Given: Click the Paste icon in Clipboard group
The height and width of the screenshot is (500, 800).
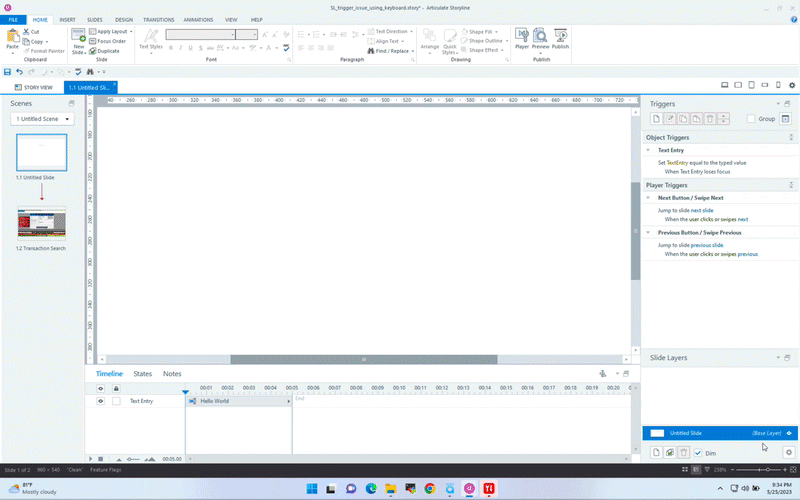Looking at the screenshot, I should point(12,39).
